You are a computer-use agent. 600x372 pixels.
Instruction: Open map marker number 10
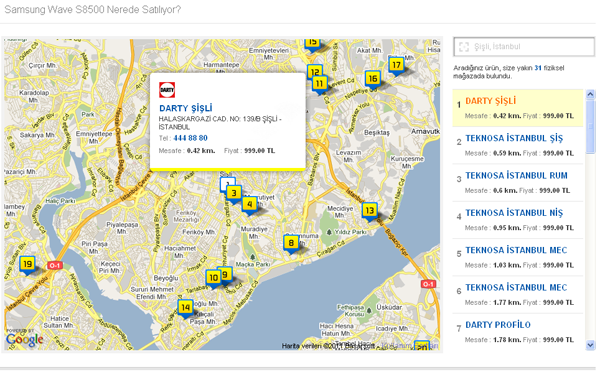213,278
